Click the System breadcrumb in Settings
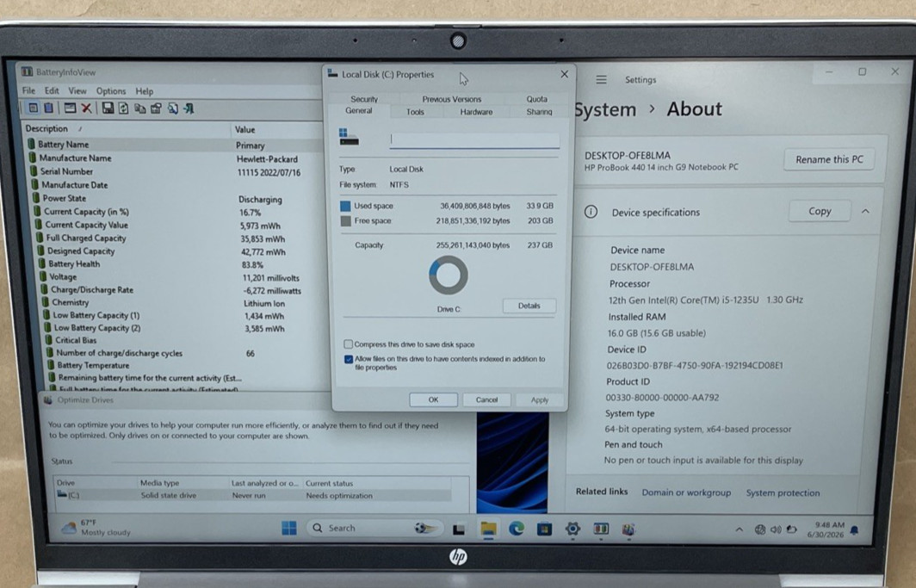Viewport: 916px width, 588px height. (x=605, y=110)
